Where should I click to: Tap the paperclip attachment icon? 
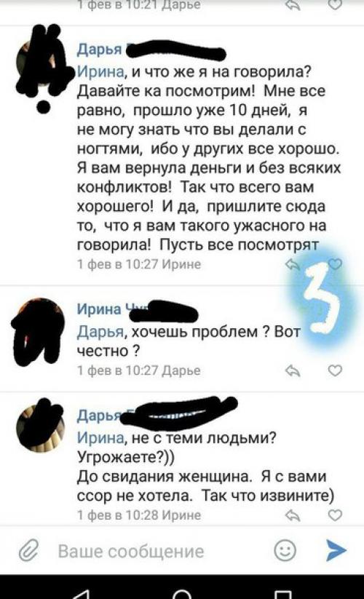point(28,550)
